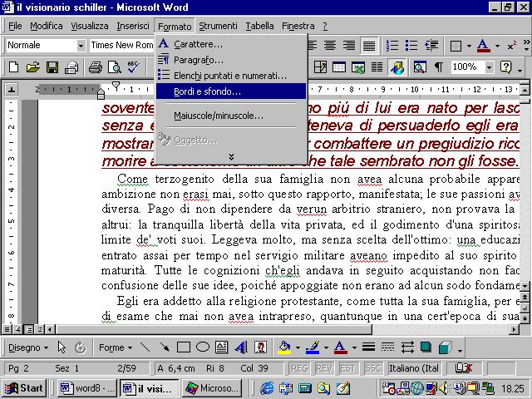The width and height of the screenshot is (532, 399).
Task: Apply shadow effect icon
Action: click(426, 347)
